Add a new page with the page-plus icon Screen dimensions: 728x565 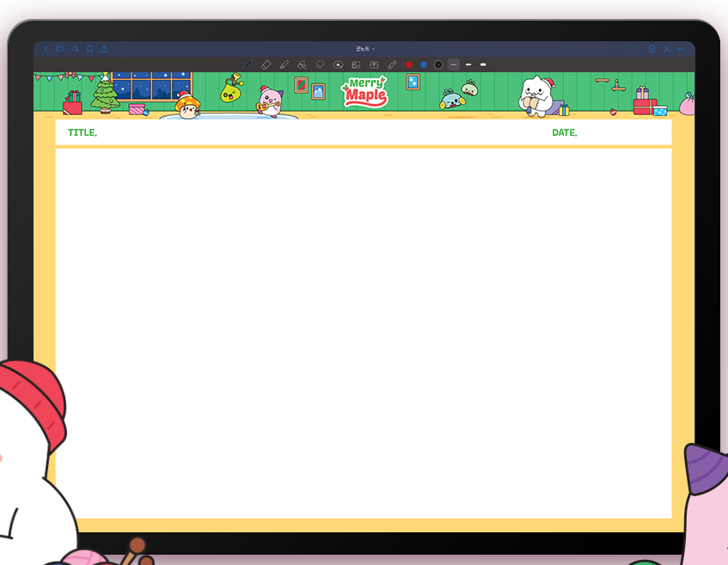(652, 49)
